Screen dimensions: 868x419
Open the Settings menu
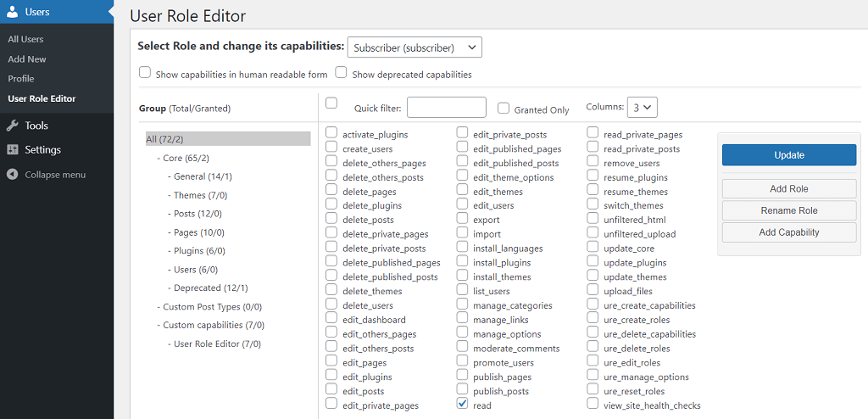tap(42, 149)
